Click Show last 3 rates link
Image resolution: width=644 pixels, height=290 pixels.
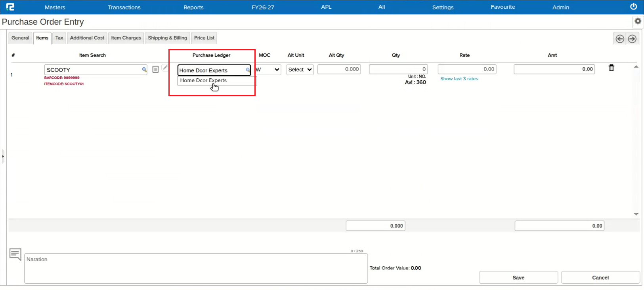[x=459, y=79]
